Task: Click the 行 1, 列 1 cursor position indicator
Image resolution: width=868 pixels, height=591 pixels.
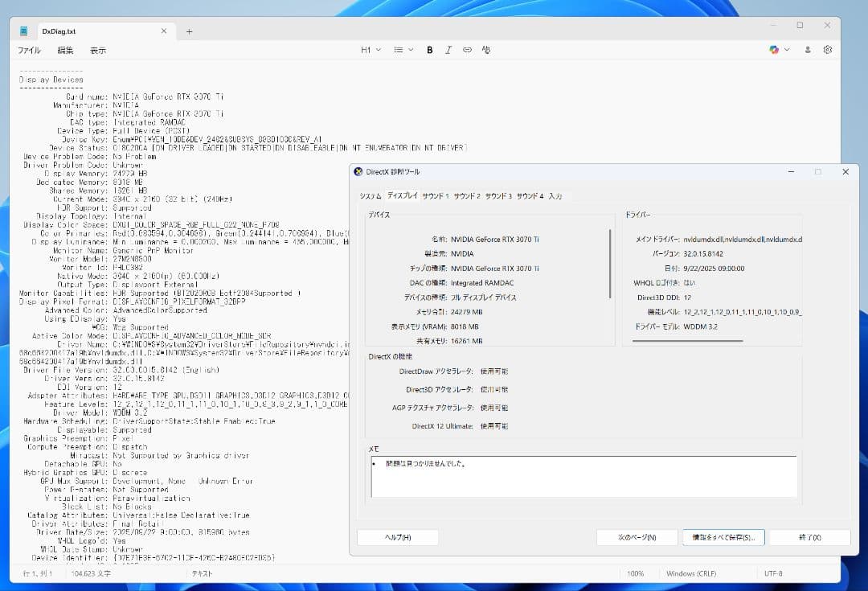Action: tap(38, 574)
